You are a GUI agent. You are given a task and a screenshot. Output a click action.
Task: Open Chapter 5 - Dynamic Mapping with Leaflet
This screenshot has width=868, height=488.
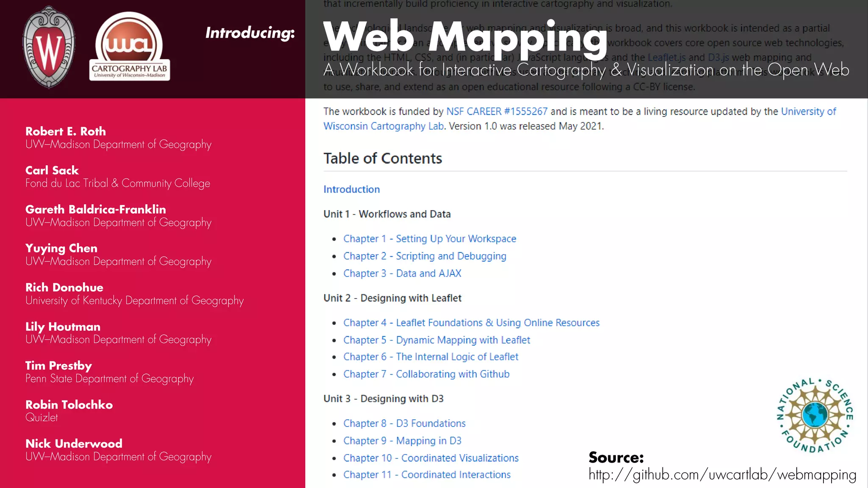coord(436,340)
